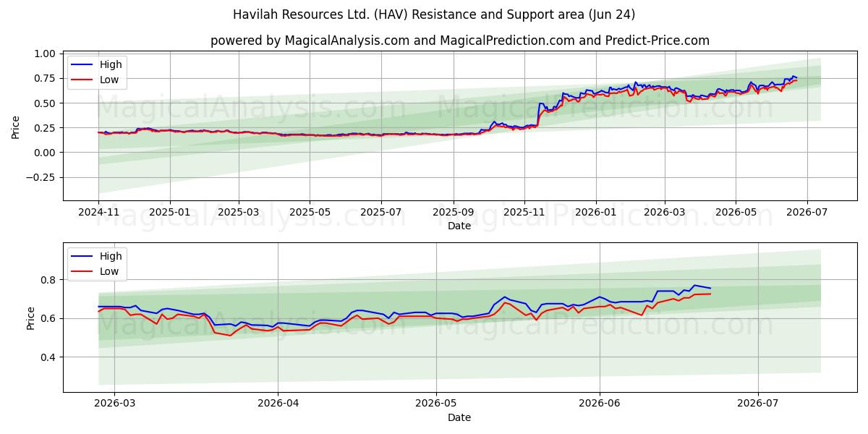
Task: Click the 0.00 price tick on top chart
Action: coord(45,152)
